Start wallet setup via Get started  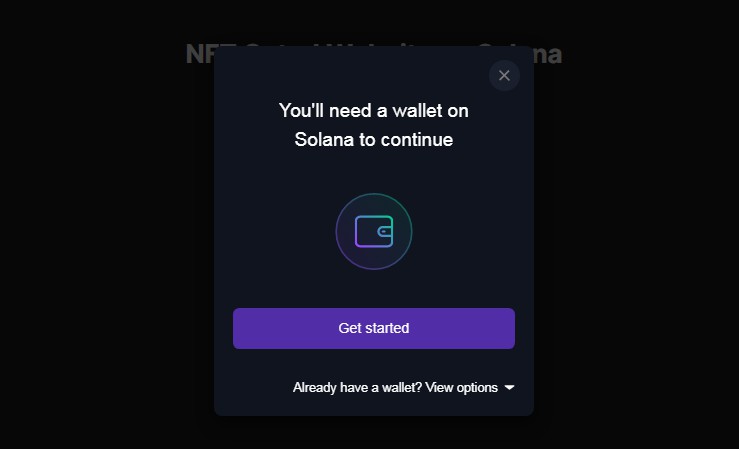click(373, 328)
